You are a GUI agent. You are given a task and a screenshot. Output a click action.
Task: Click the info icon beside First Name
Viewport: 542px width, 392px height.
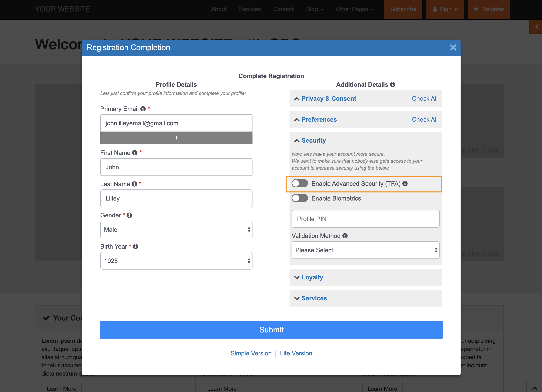click(x=135, y=153)
